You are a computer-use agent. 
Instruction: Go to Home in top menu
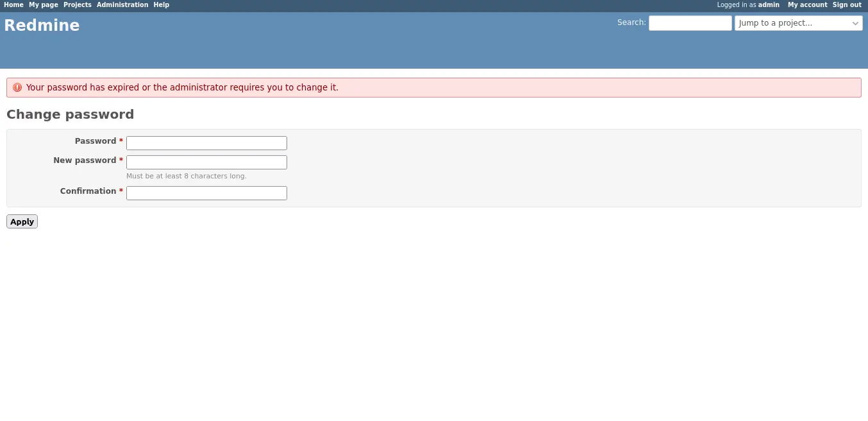tap(13, 4)
